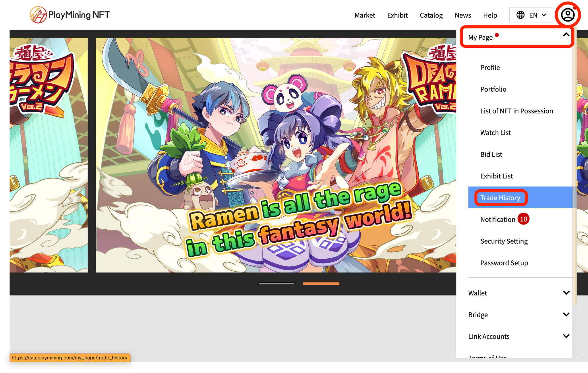This screenshot has width=588, height=373.
Task: Open List of NFT in Possession
Action: point(517,111)
